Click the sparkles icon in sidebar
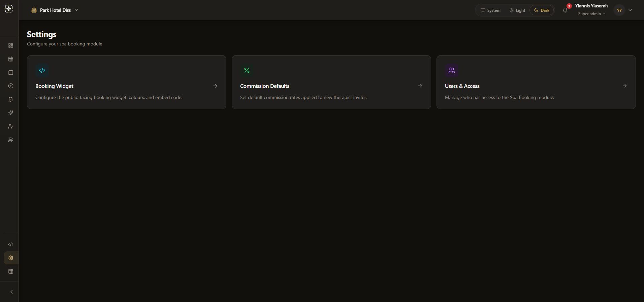644x302 pixels. (11, 113)
